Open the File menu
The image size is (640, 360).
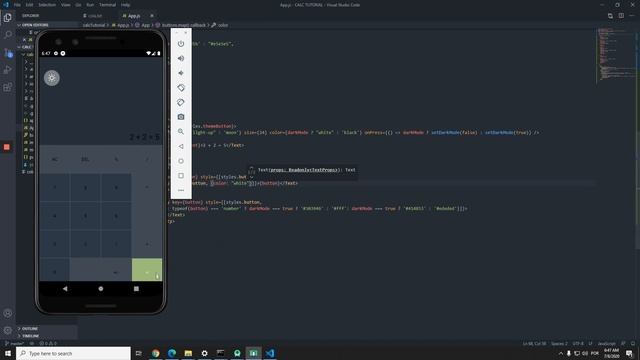(17, 5)
